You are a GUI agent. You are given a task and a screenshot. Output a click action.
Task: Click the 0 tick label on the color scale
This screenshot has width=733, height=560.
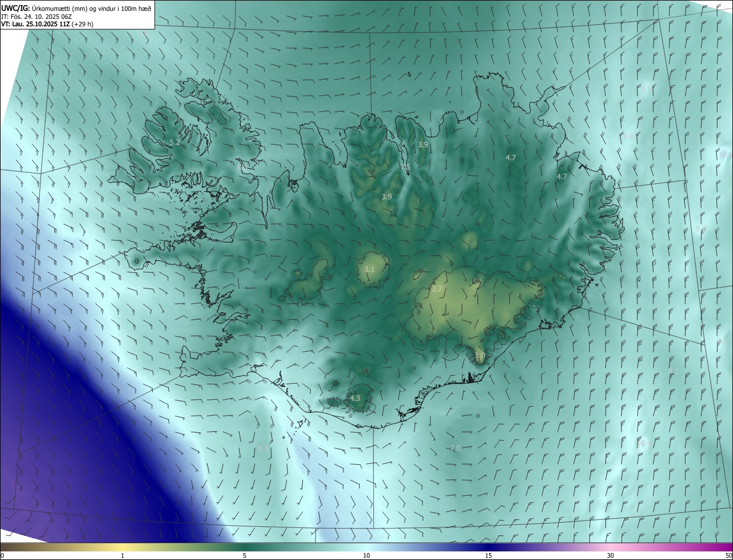tap(2, 556)
